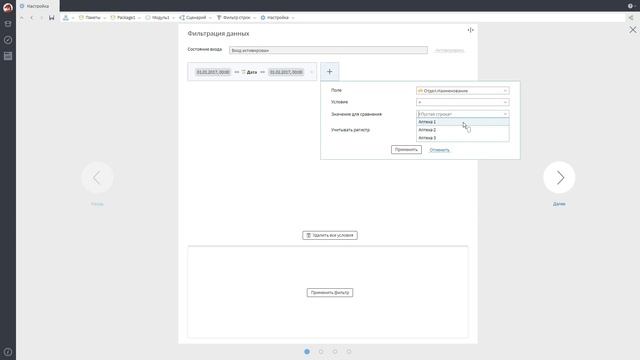This screenshot has width=640, height=360.
Task: Go to previous step with Назад arrow
Action: tap(97, 178)
